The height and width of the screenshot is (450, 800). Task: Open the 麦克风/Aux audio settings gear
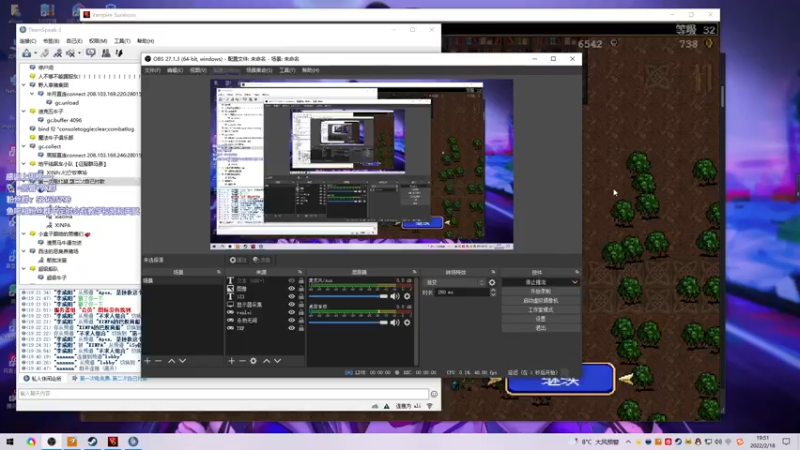click(x=407, y=296)
